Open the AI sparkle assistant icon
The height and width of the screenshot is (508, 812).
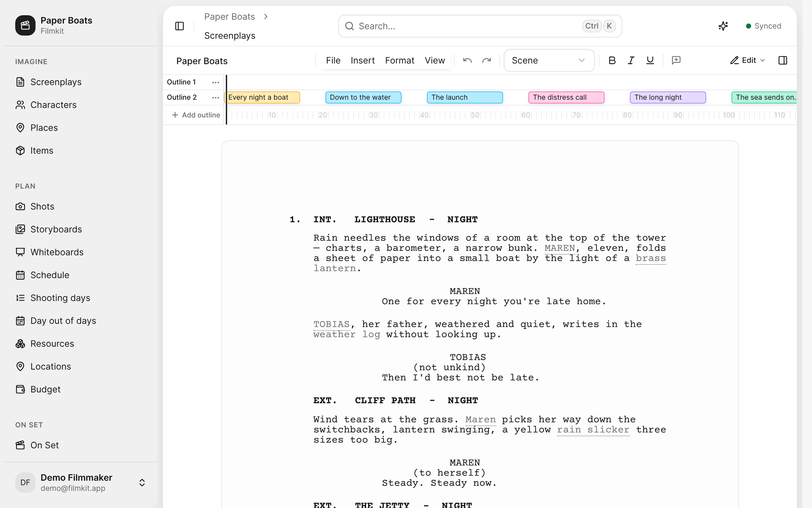pos(723,26)
